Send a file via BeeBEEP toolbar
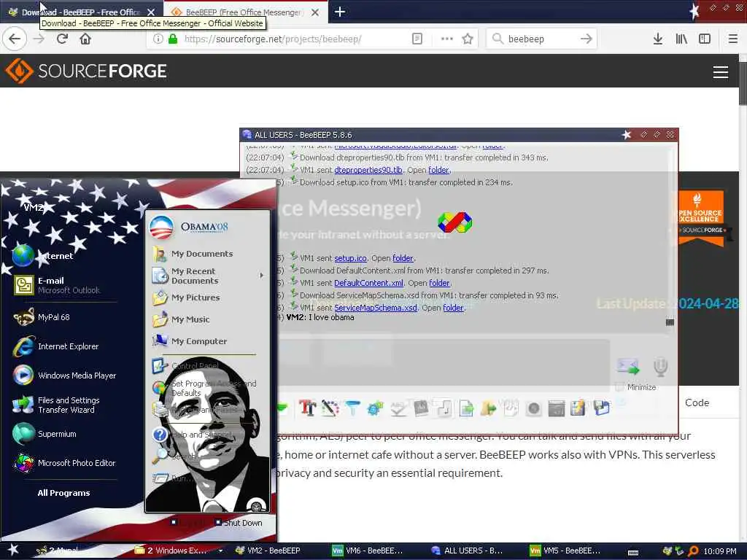Image resolution: width=747 pixels, height=560 pixels. point(466,408)
